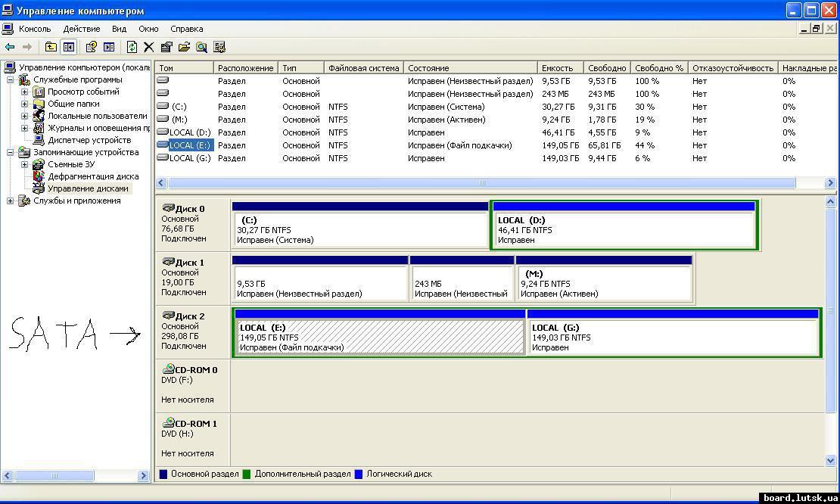Sort by the Файловая система column header
The width and height of the screenshot is (840, 504).
tap(363, 68)
